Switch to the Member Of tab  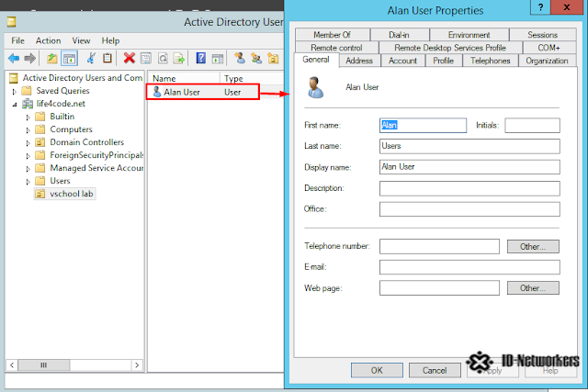click(333, 35)
